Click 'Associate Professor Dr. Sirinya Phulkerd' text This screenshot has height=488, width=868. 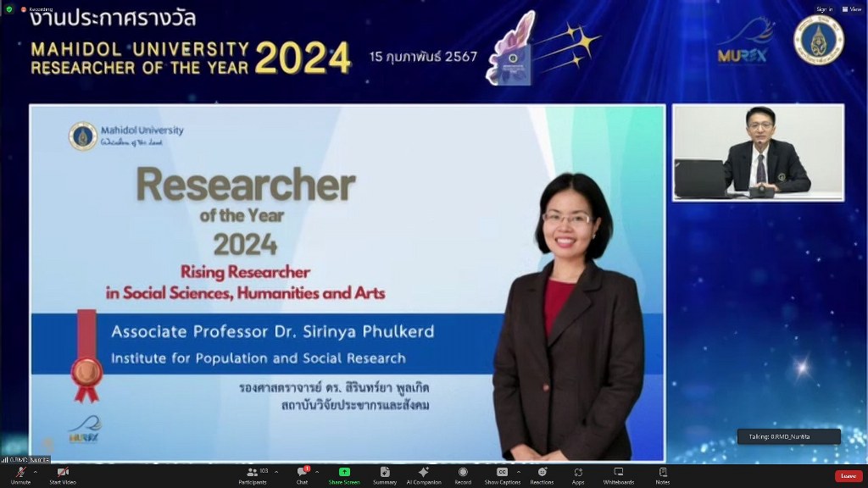272,331
